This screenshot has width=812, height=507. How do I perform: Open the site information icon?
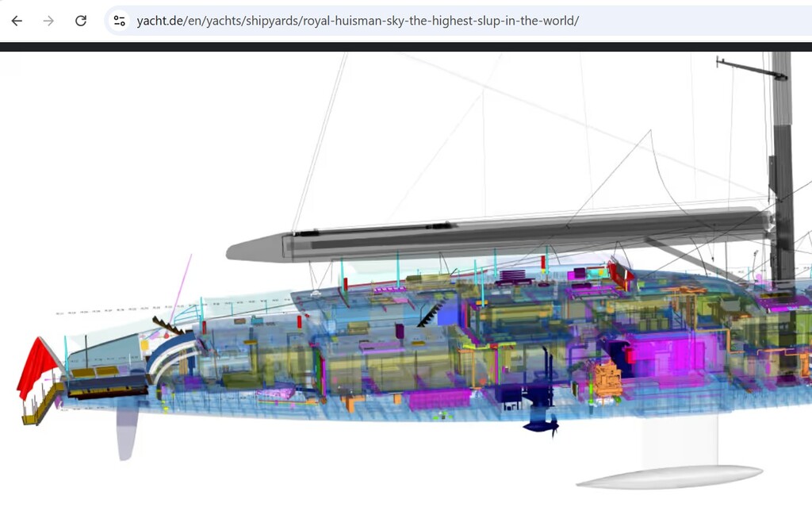[x=119, y=21]
